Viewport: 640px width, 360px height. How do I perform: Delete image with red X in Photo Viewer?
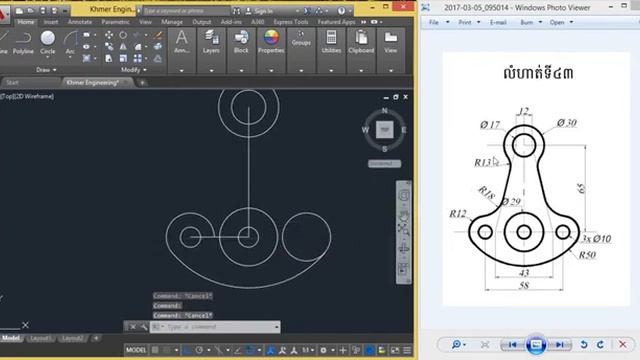click(622, 344)
